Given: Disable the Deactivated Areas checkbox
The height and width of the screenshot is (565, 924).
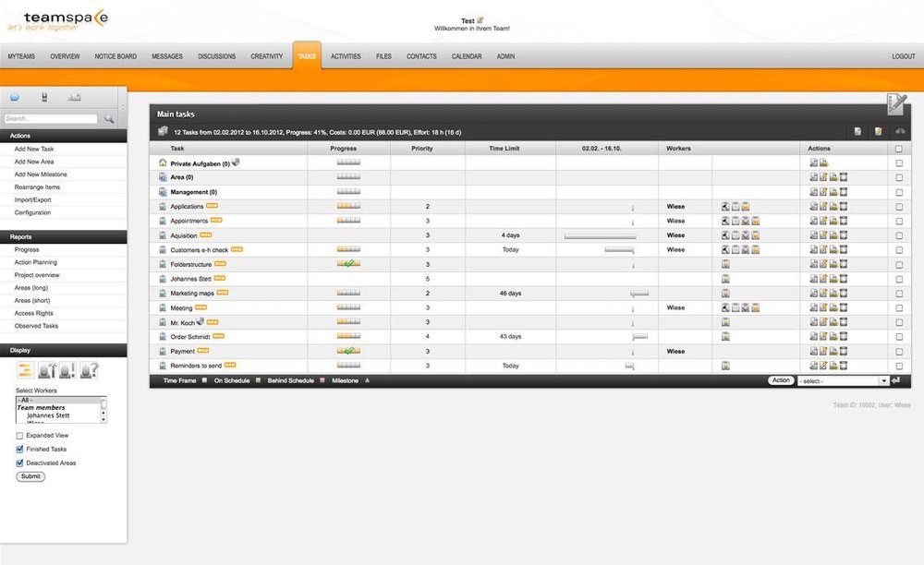Looking at the screenshot, I should tap(19, 463).
